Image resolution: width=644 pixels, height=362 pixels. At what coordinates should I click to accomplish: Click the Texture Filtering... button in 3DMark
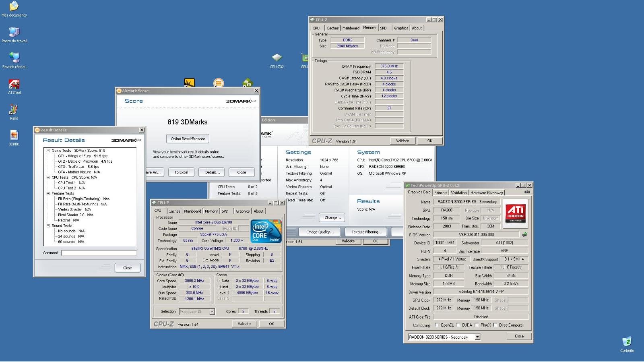367,232
